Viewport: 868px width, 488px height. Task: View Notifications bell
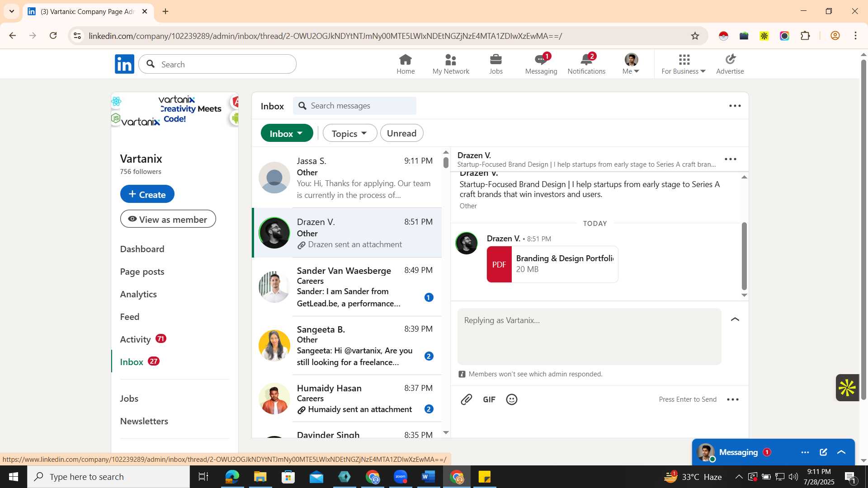coord(586,64)
